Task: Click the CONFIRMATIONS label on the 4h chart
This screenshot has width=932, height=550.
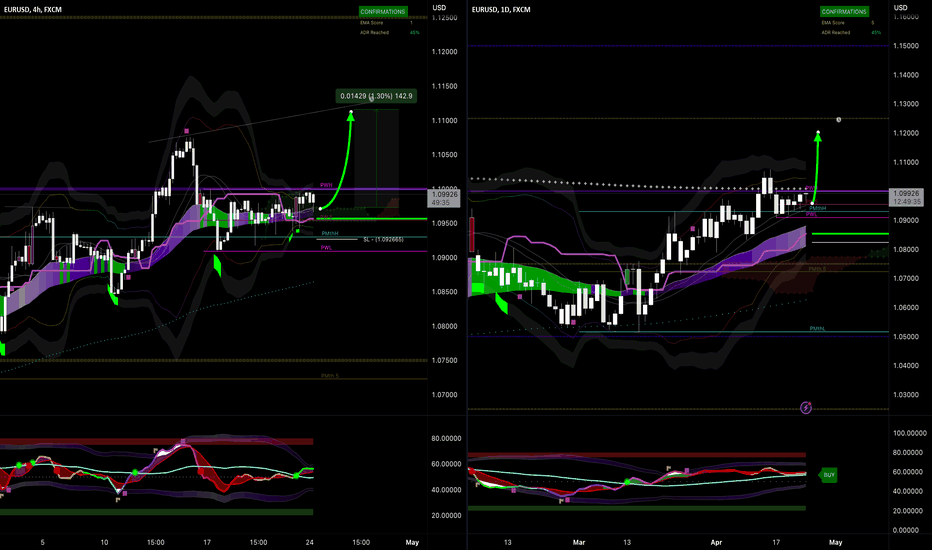Action: click(x=382, y=11)
